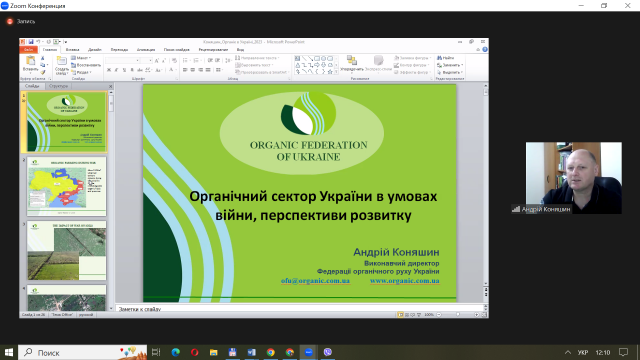Expand the Replace (Заменить) dropdown arrow

coord(462,65)
